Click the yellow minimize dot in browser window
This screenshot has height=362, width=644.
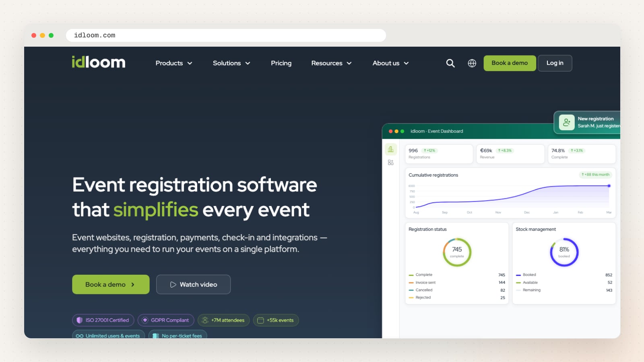pyautogui.click(x=42, y=35)
